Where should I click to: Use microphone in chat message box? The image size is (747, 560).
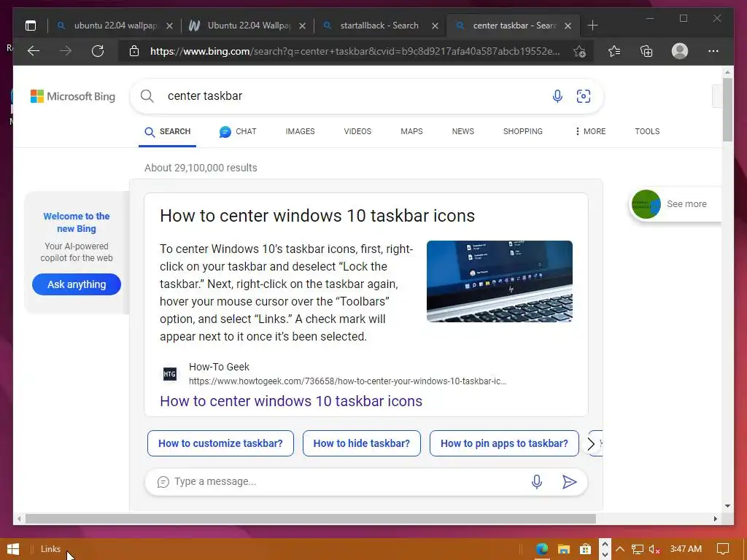click(537, 482)
